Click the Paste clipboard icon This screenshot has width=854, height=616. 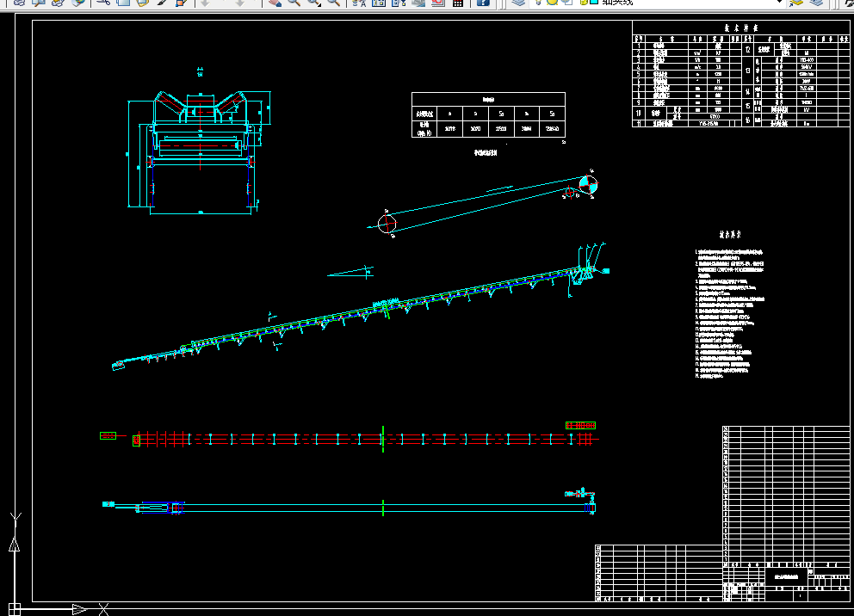pyautogui.click(x=143, y=2)
